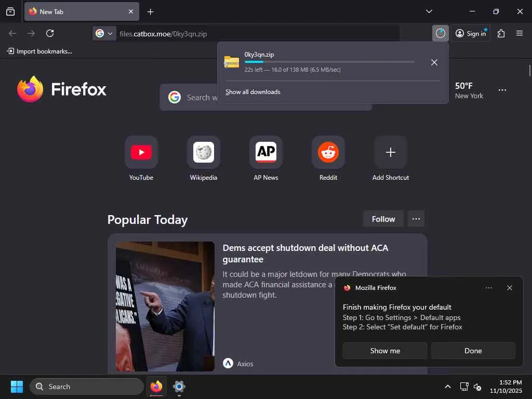The width and height of the screenshot is (532, 399).
Task: Open the shutdown deal article thumbnail
Action: 165,307
